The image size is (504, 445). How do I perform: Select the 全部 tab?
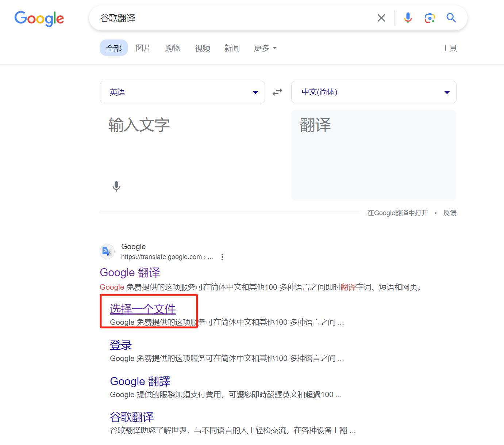[x=114, y=48]
